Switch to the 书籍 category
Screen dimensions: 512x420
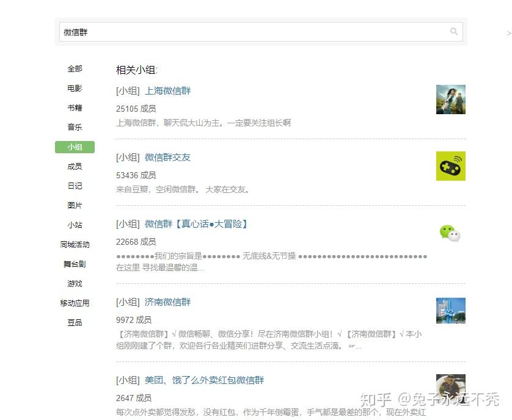[x=75, y=108]
